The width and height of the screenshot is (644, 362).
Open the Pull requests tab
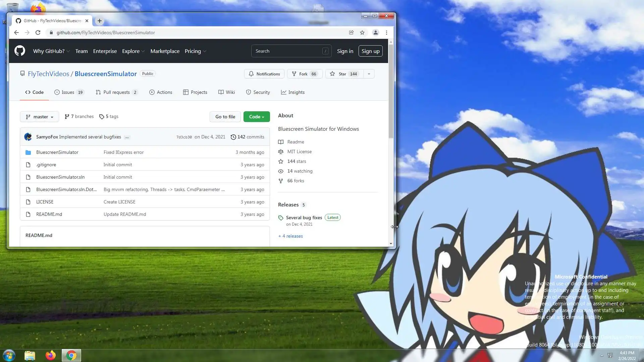point(116,92)
